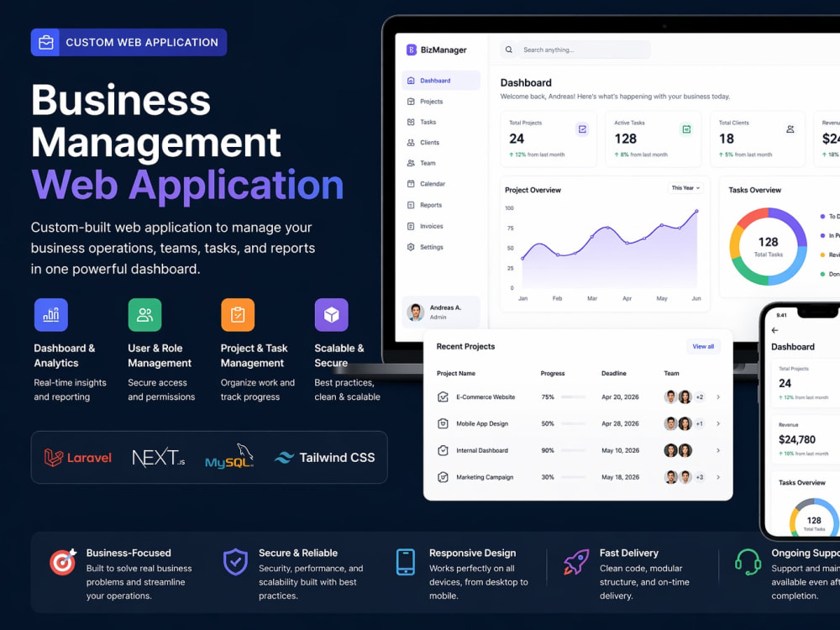Click the Invoices sidebar icon
The width and height of the screenshot is (840, 630).
[411, 226]
